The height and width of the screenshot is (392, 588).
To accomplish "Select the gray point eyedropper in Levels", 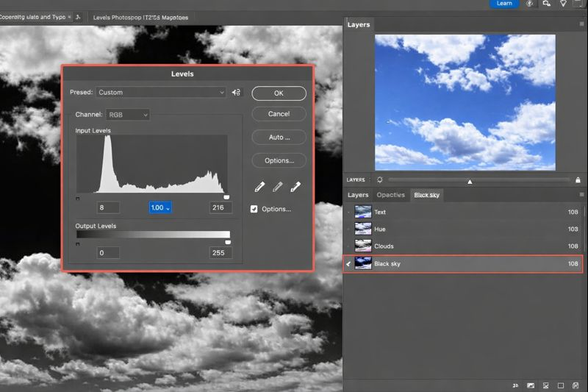I will [x=278, y=188].
